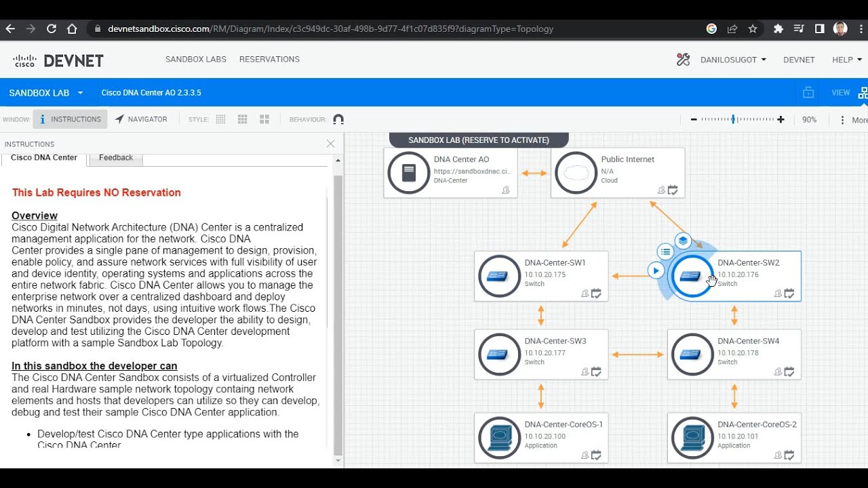Click the sandboxdnac URL on DNA Center AO
The width and height of the screenshot is (868, 488).
pos(473,171)
